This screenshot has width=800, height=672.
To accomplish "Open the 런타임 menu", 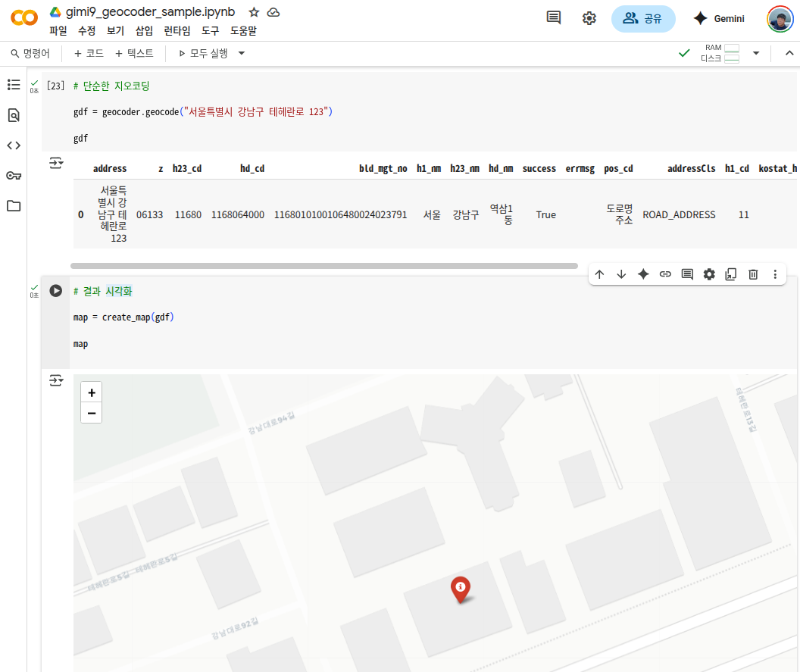I will (177, 31).
